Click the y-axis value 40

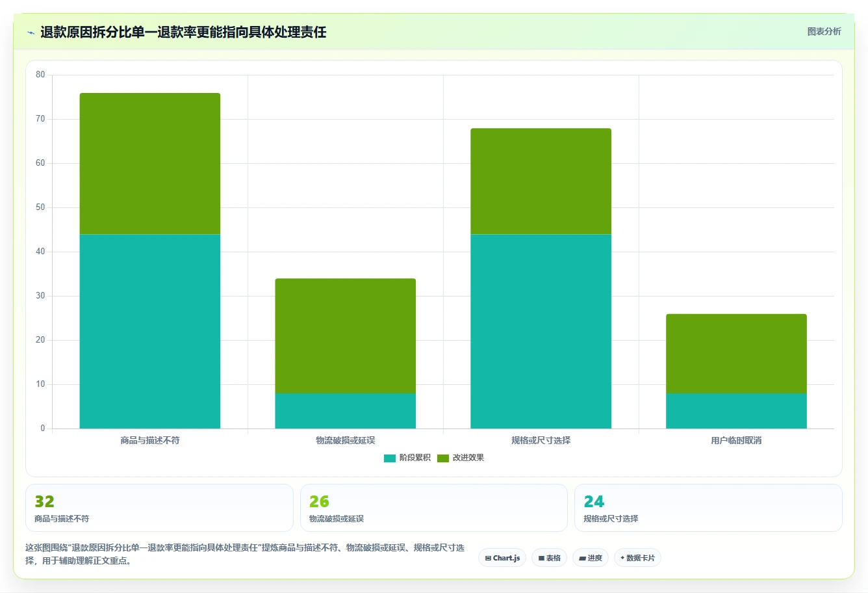point(40,252)
